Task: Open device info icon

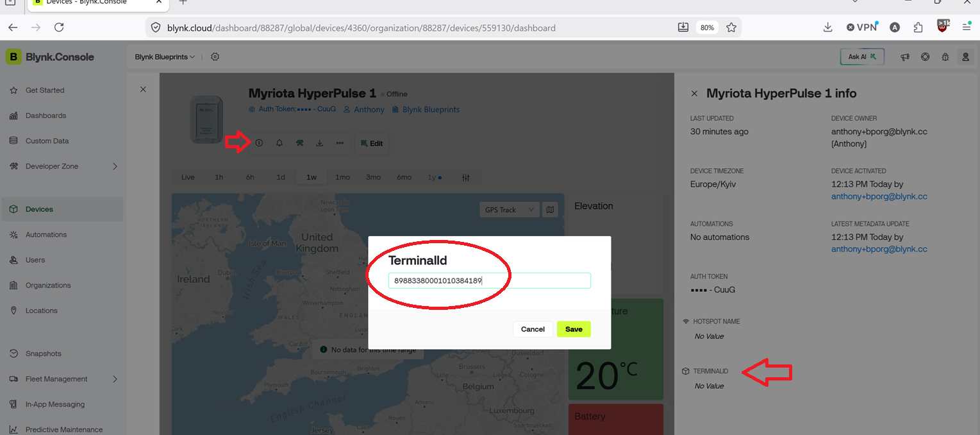Action: coord(259,143)
